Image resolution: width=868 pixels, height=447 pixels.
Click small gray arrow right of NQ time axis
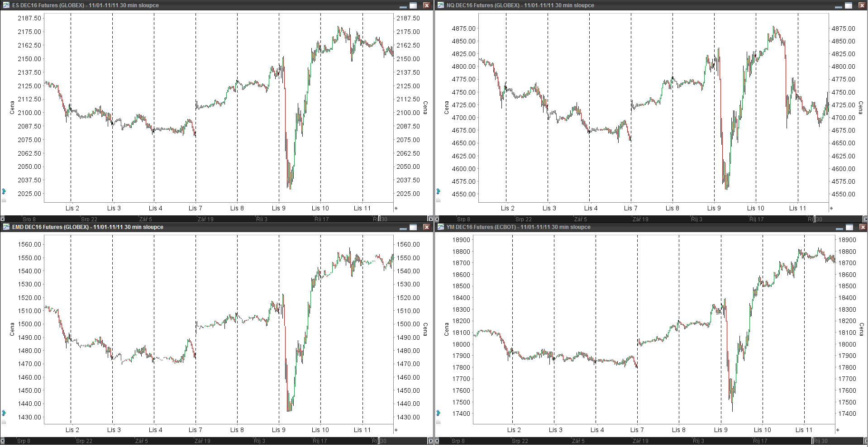tap(831, 209)
